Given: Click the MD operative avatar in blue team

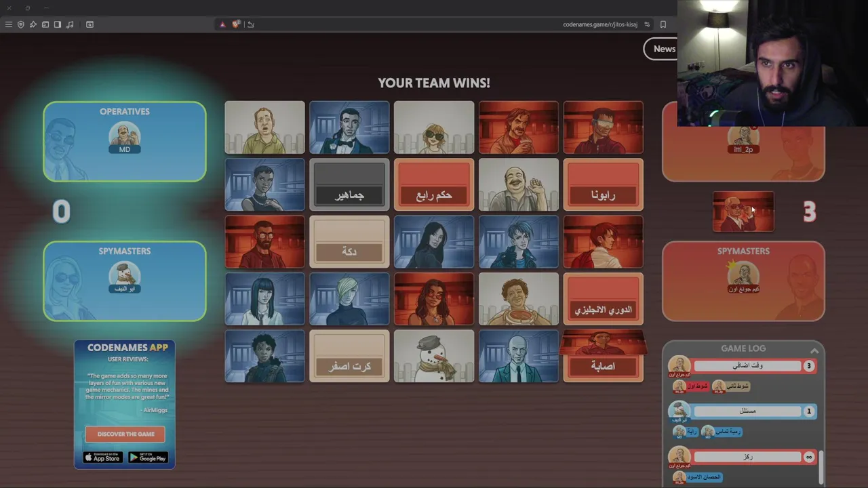Looking at the screenshot, I should pos(125,138).
